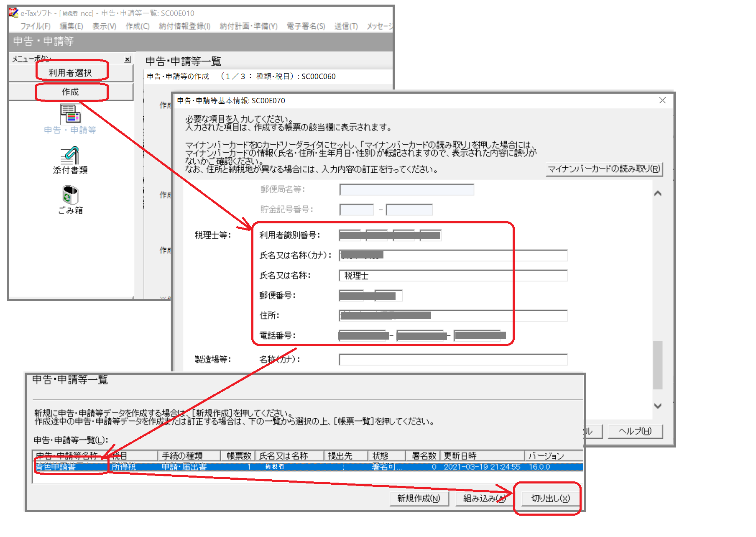Open the 表示(V) menu
The image size is (756, 537).
click(x=104, y=26)
